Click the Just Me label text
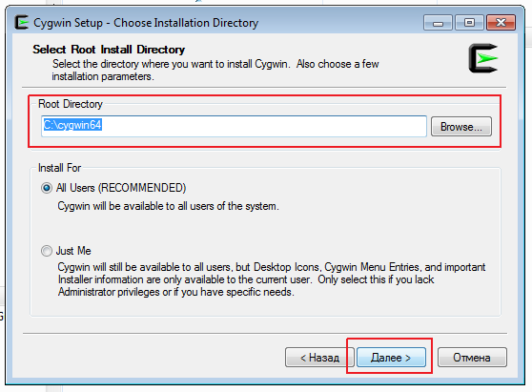 tap(73, 251)
